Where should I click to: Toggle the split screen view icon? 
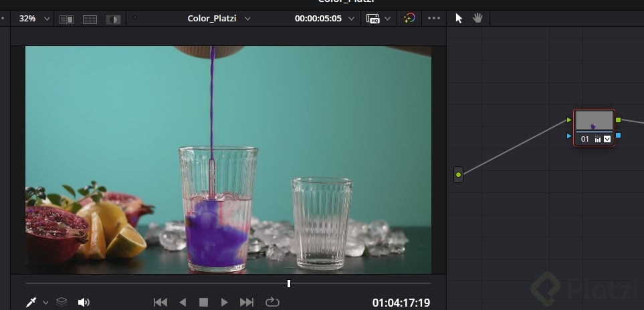click(x=90, y=19)
